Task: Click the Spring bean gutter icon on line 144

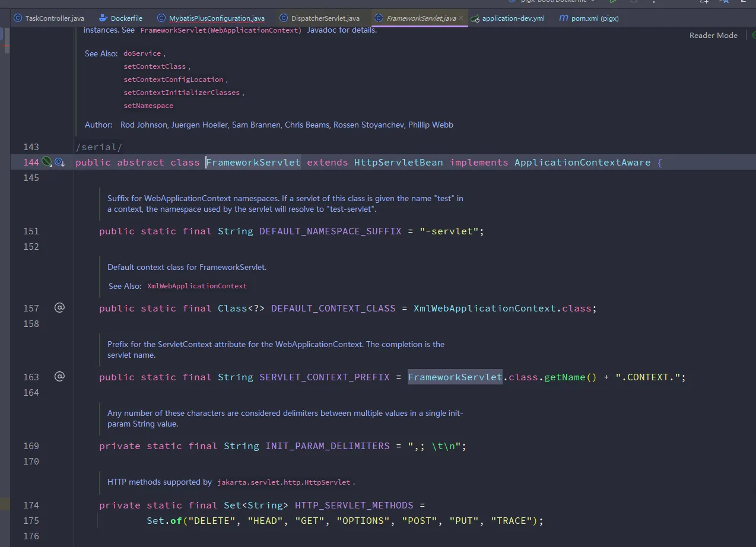Action: click(47, 162)
